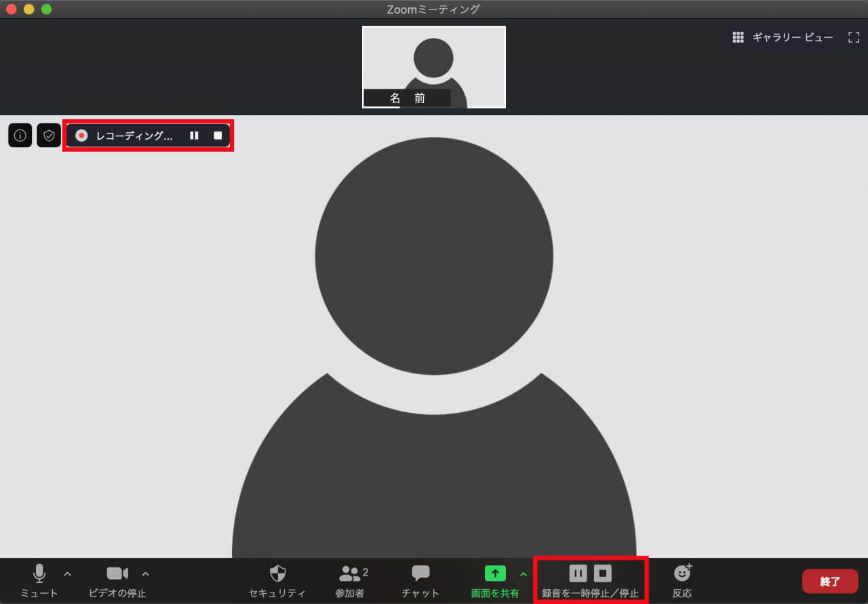Viewport: 868px width, 604px height.
Task: Click the yellow macOS minimize button
Action: [28, 9]
